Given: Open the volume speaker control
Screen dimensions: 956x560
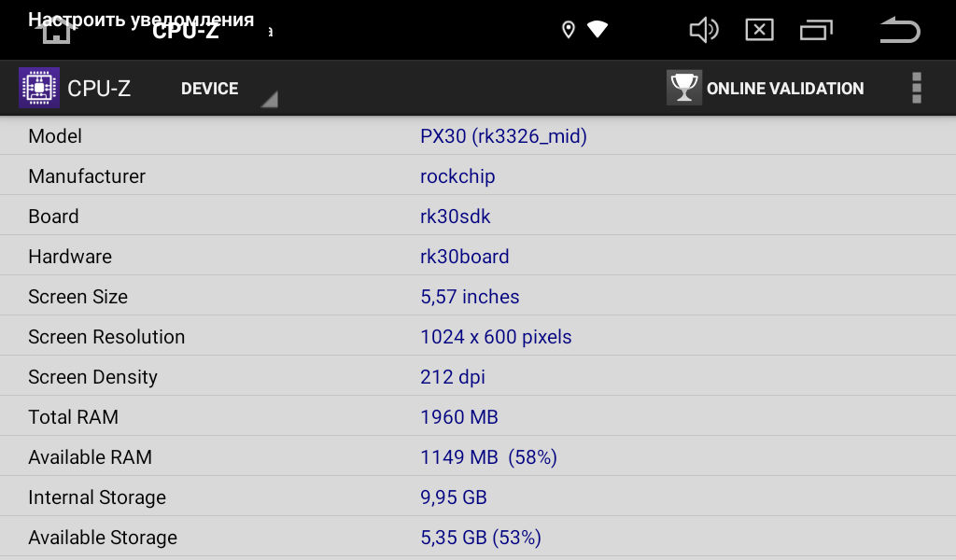Looking at the screenshot, I should (x=704, y=30).
